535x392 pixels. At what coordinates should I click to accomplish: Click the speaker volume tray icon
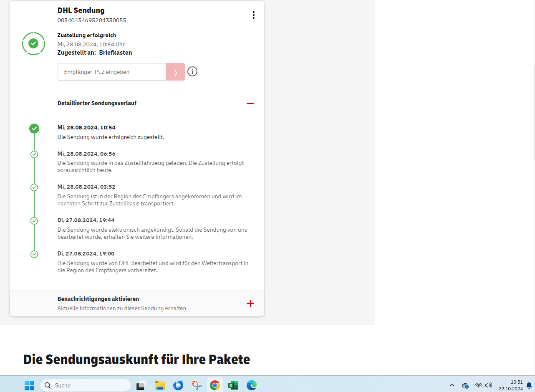point(489,385)
